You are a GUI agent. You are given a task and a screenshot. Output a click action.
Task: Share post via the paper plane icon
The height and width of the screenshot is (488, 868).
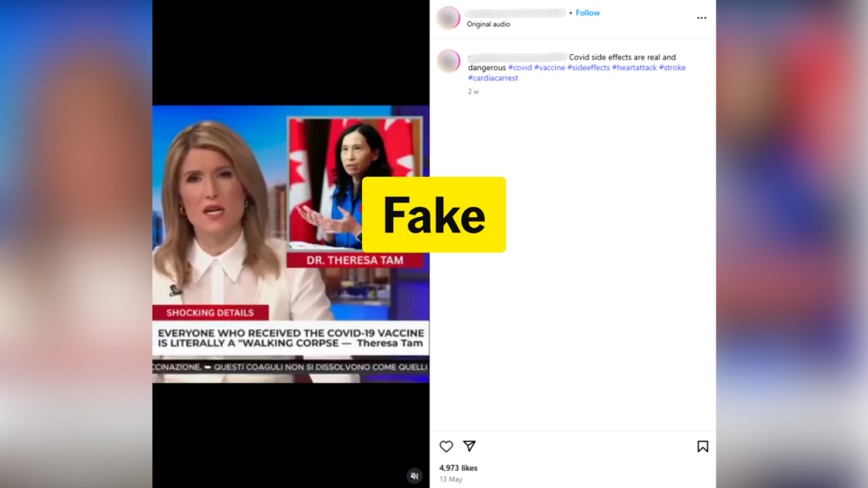pyautogui.click(x=470, y=446)
